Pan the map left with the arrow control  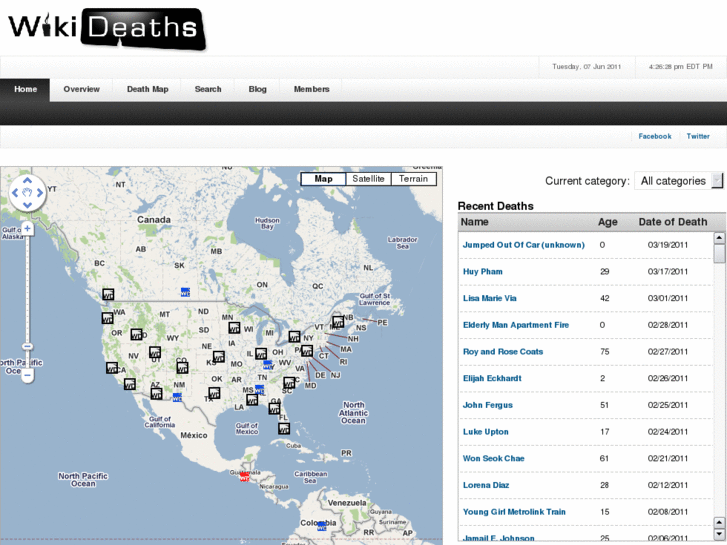15,192
